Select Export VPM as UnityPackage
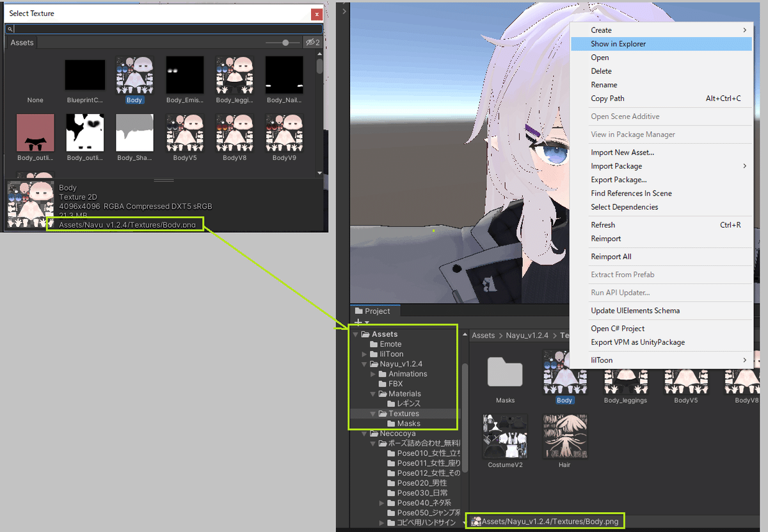This screenshot has height=532, width=768. (661, 342)
